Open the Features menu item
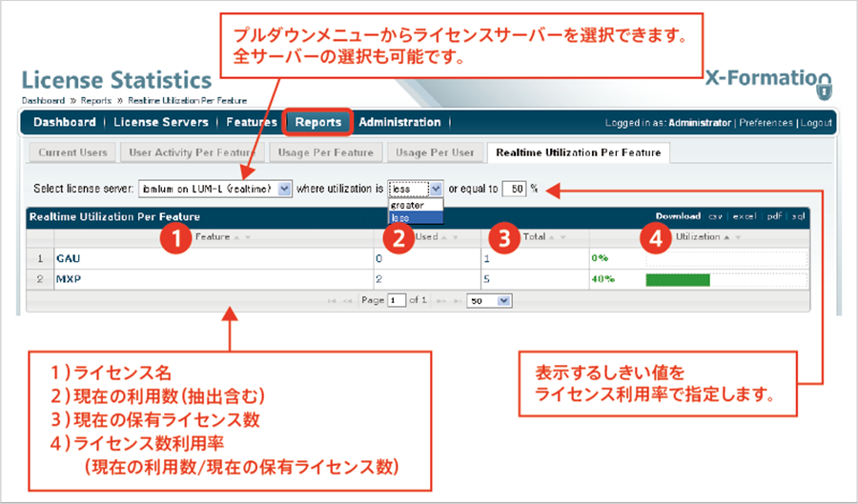Screen dimensions: 858x504 click(x=252, y=122)
